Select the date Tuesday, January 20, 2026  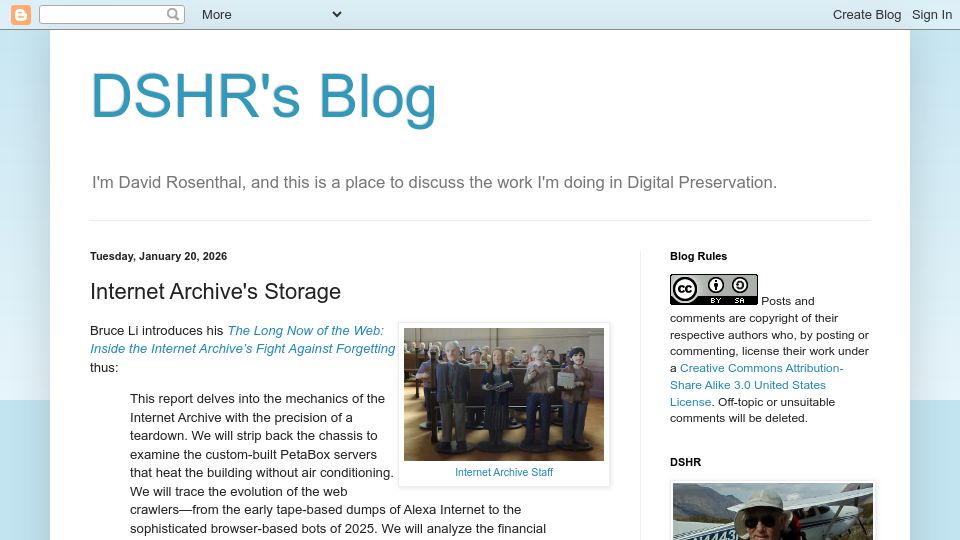click(159, 256)
